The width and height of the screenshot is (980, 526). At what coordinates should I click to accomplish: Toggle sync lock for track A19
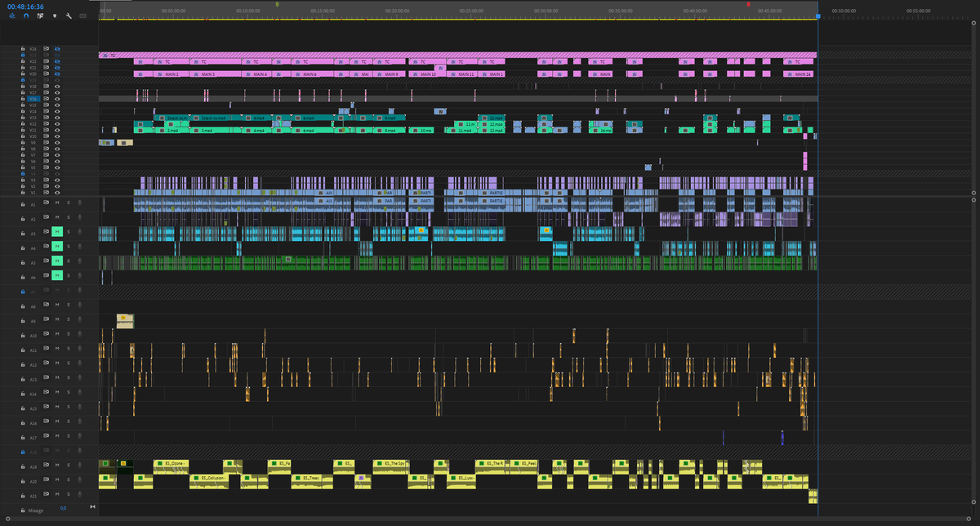coord(47,466)
